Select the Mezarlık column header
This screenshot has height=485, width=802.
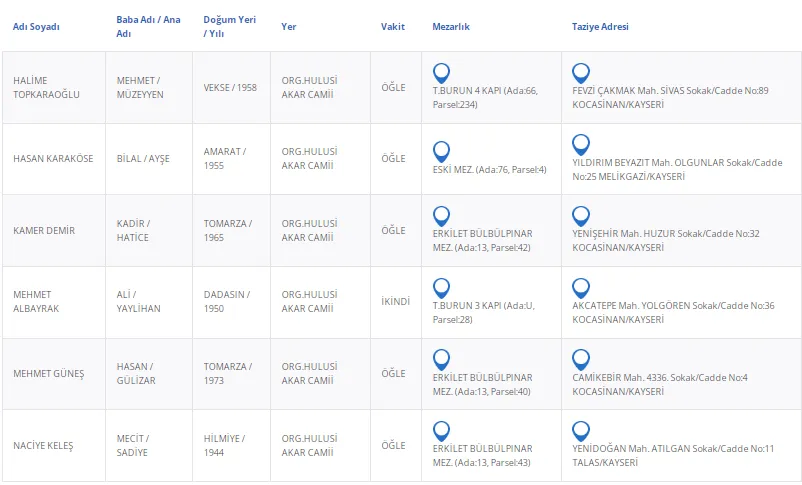pos(452,27)
